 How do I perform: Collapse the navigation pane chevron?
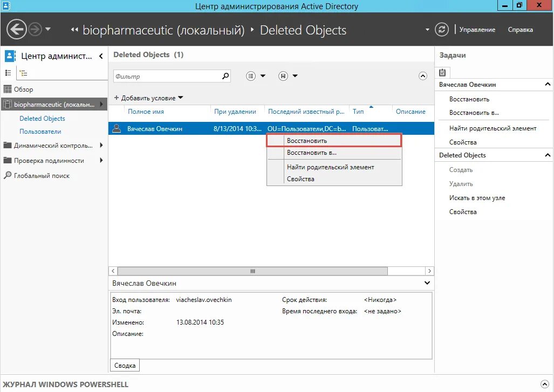101,56
